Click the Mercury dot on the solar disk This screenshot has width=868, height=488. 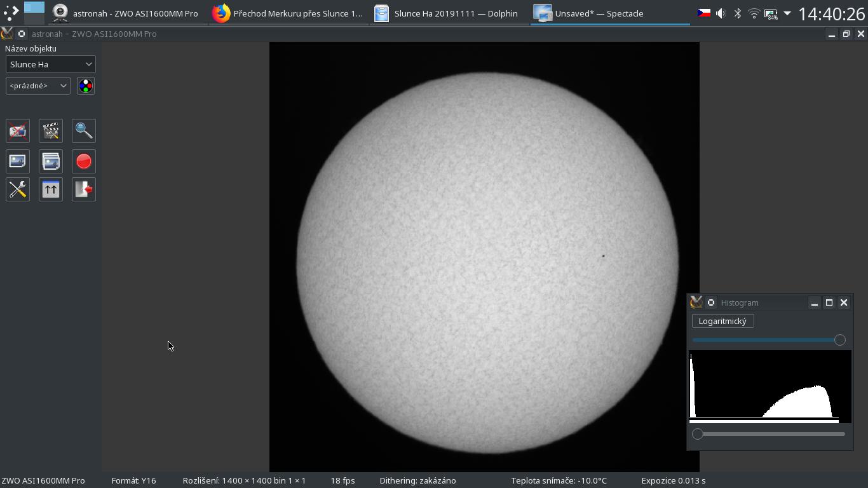click(603, 256)
